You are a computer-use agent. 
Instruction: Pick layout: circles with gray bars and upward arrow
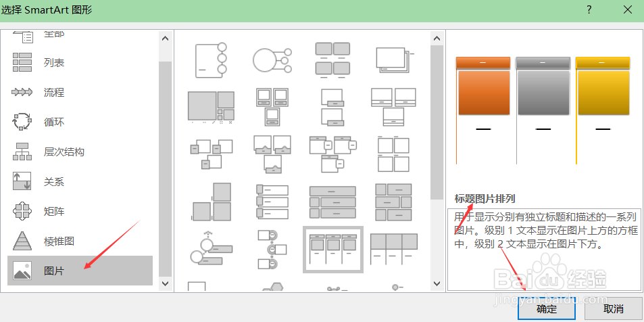[211, 248]
